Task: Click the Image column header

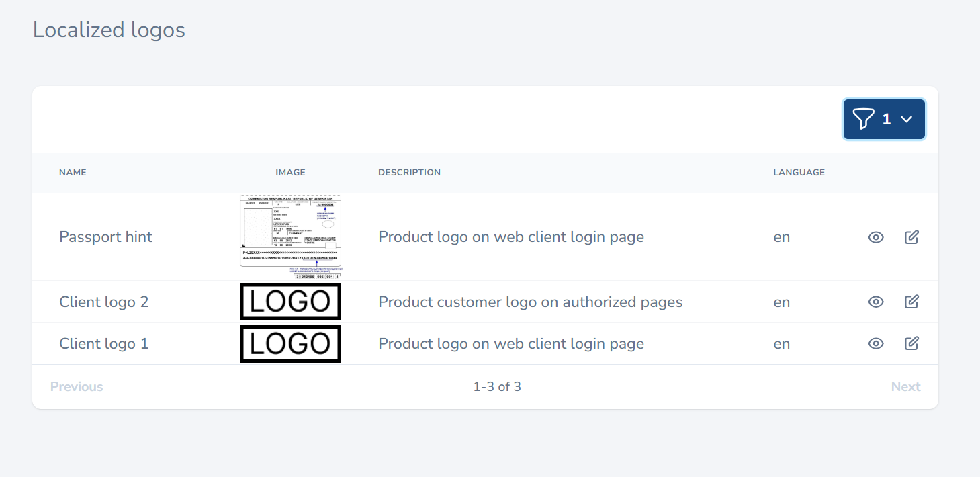Action: pos(290,173)
